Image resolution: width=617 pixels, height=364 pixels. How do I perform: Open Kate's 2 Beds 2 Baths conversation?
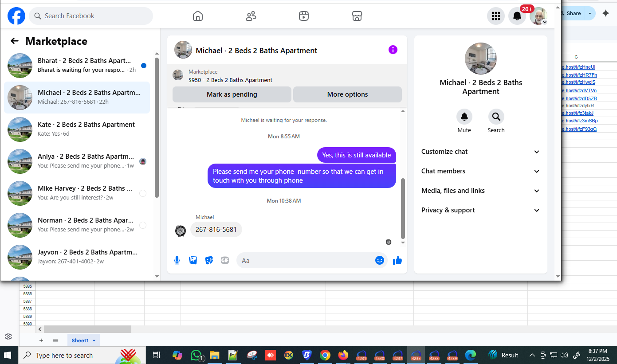coord(77,129)
